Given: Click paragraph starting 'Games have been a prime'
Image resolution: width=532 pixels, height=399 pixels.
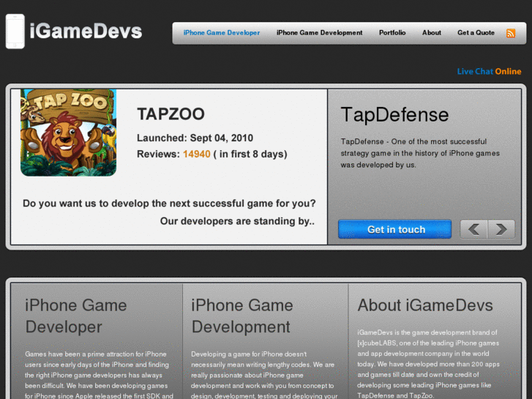Looking at the screenshot, I should click(99, 375).
